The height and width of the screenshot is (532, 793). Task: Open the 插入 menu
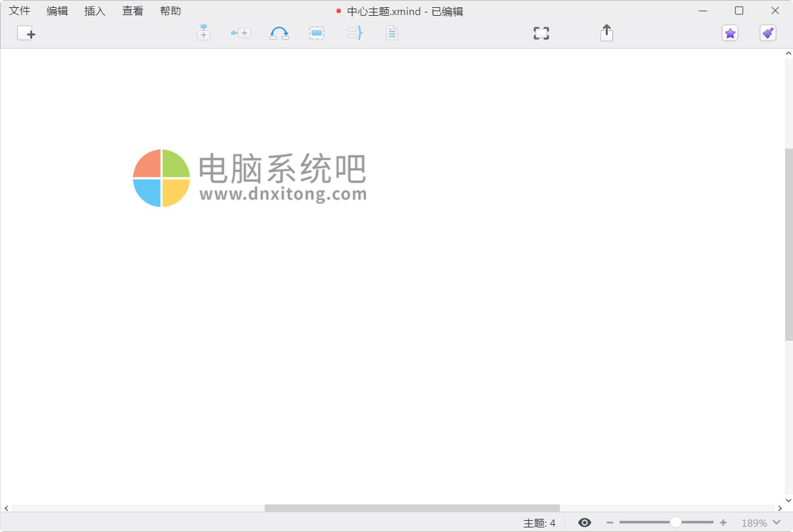tap(95, 11)
